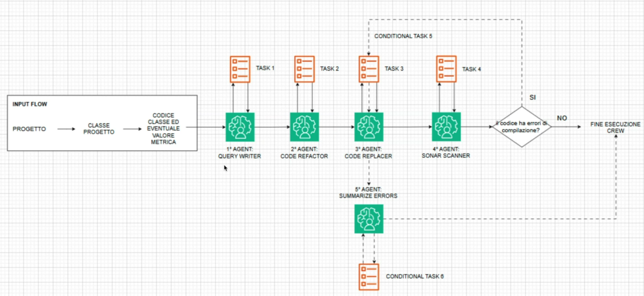This screenshot has height=296, width=644.
Task: Click the 5° AGENT: SUMMARIZE ERRORS caption
Action: click(368, 192)
